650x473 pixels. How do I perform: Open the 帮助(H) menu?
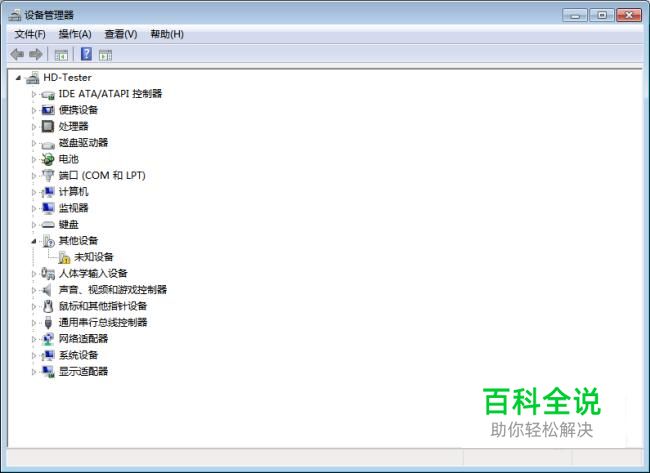tap(167, 34)
